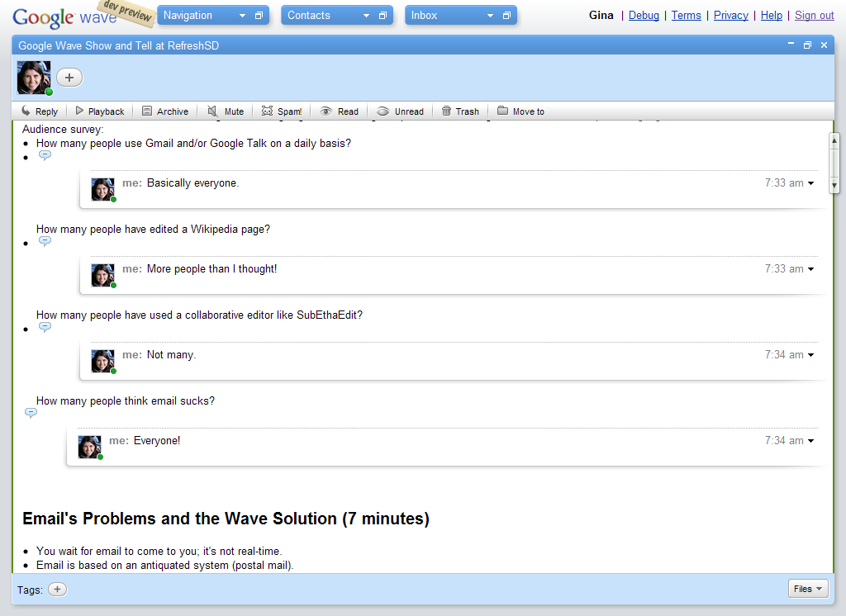This screenshot has height=616, width=846.
Task: Open the Move to folder option
Action: click(x=520, y=111)
